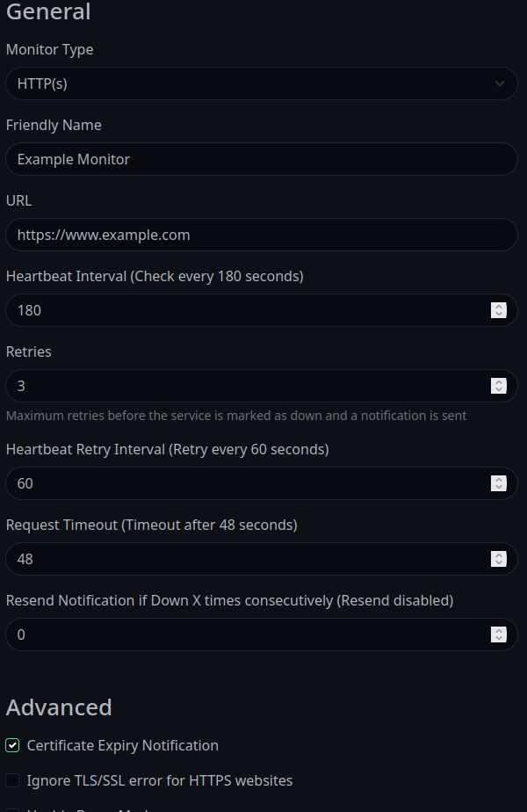Decrement the Retries value

(499, 389)
